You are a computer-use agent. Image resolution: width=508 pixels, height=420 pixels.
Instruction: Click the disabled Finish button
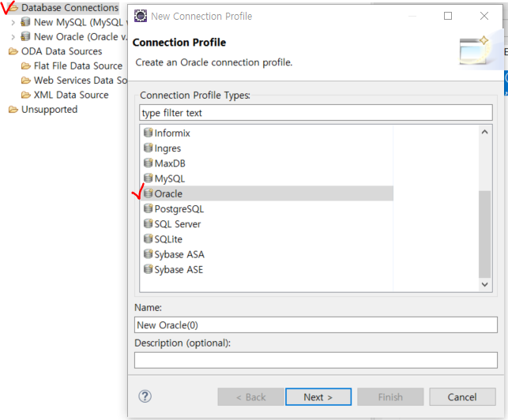[x=390, y=397]
